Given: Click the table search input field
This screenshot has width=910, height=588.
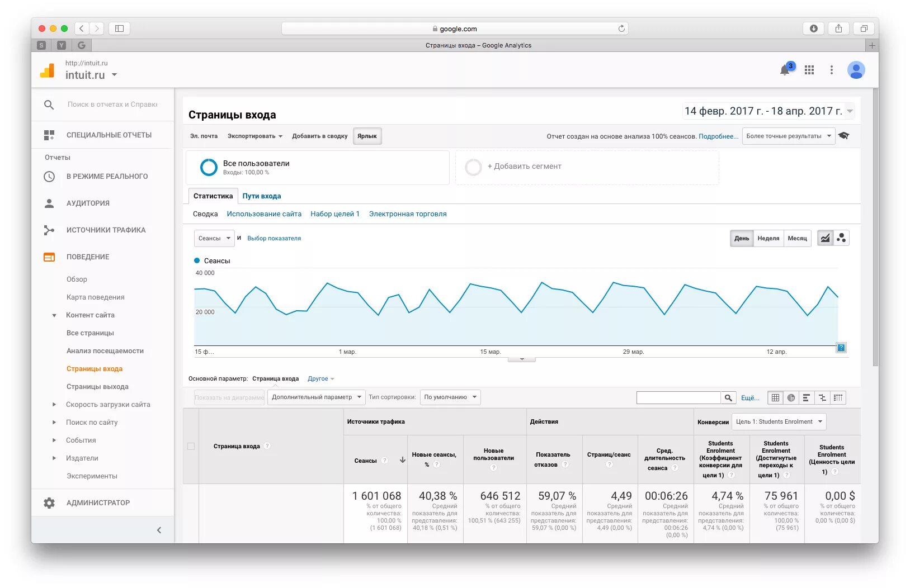Looking at the screenshot, I should pos(678,398).
